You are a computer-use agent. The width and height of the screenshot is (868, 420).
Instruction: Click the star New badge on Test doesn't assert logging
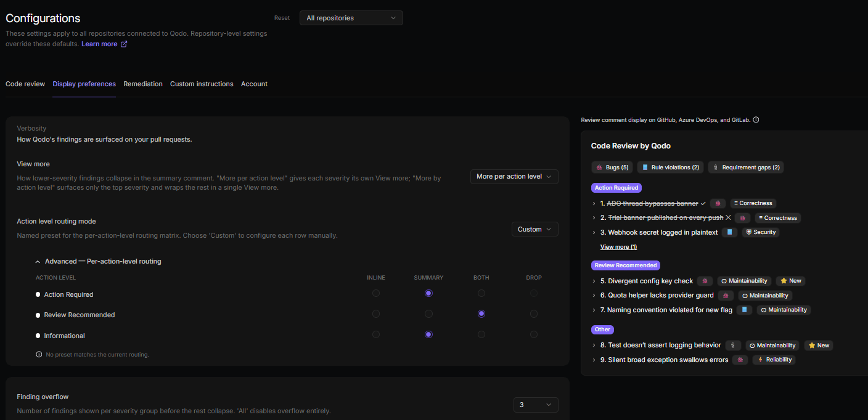tap(818, 345)
